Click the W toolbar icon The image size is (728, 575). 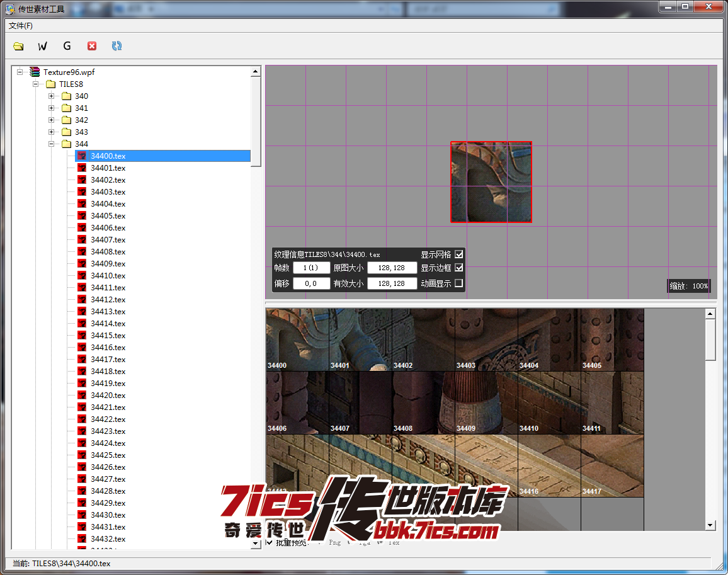click(x=43, y=46)
